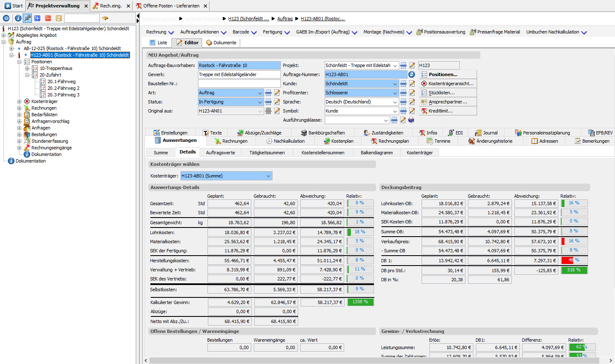Click the binoculars search icon
Image resolution: width=615 pixels, height=364 pixels.
pyautogui.click(x=105, y=18)
